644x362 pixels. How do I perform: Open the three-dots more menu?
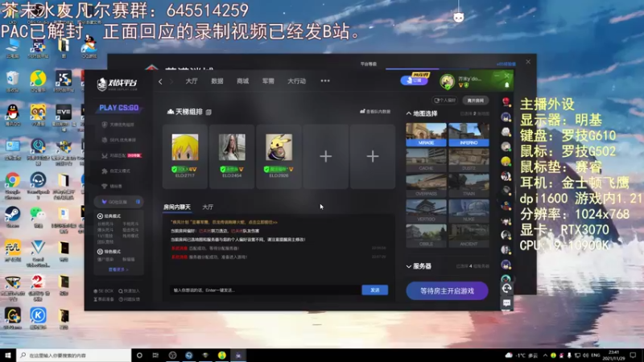tap(325, 81)
